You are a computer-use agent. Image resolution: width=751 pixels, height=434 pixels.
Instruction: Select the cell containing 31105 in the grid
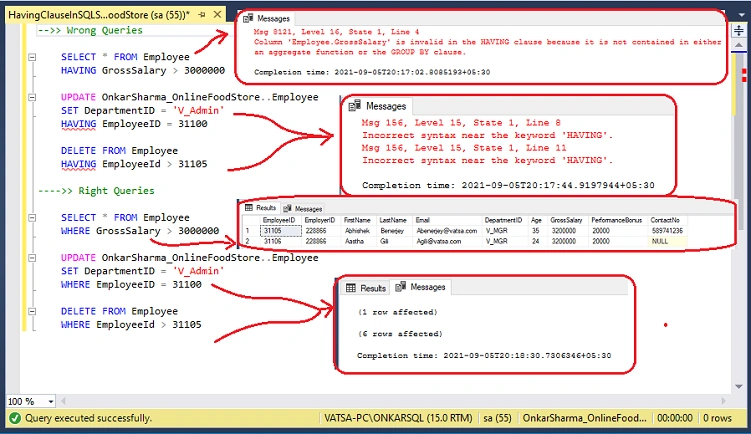coord(281,231)
